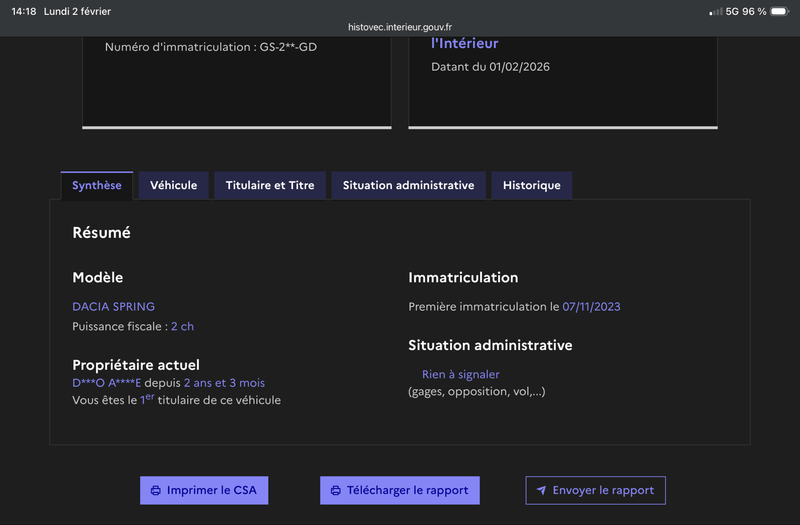Click the 2 ch fiscal power value

click(182, 326)
